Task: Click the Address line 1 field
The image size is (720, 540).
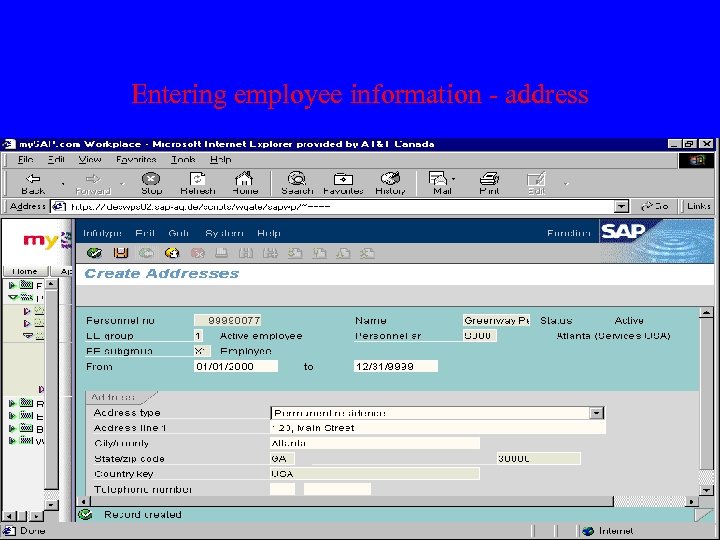Action: 438,428
